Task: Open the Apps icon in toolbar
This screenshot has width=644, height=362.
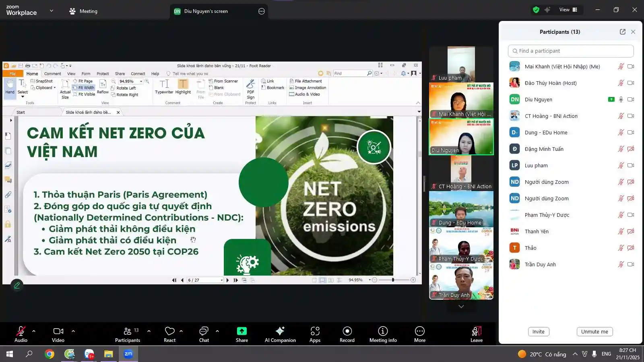Action: (315, 331)
